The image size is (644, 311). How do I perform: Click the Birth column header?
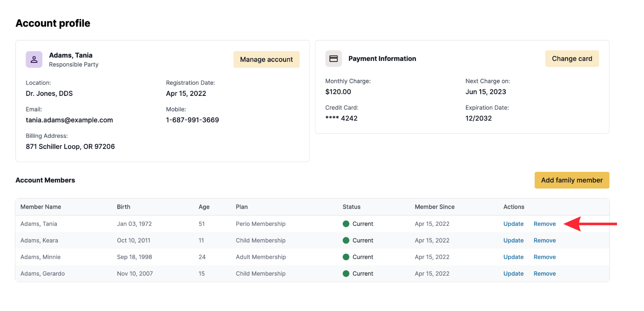coord(124,207)
